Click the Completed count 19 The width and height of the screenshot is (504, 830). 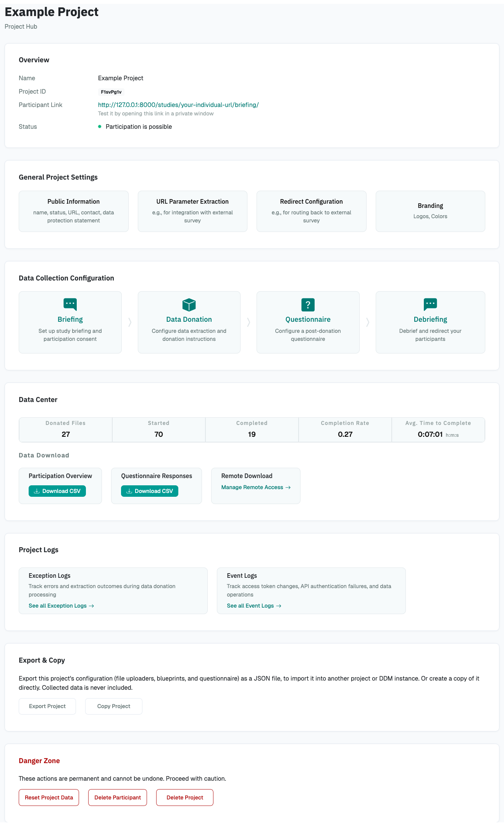pyautogui.click(x=252, y=434)
